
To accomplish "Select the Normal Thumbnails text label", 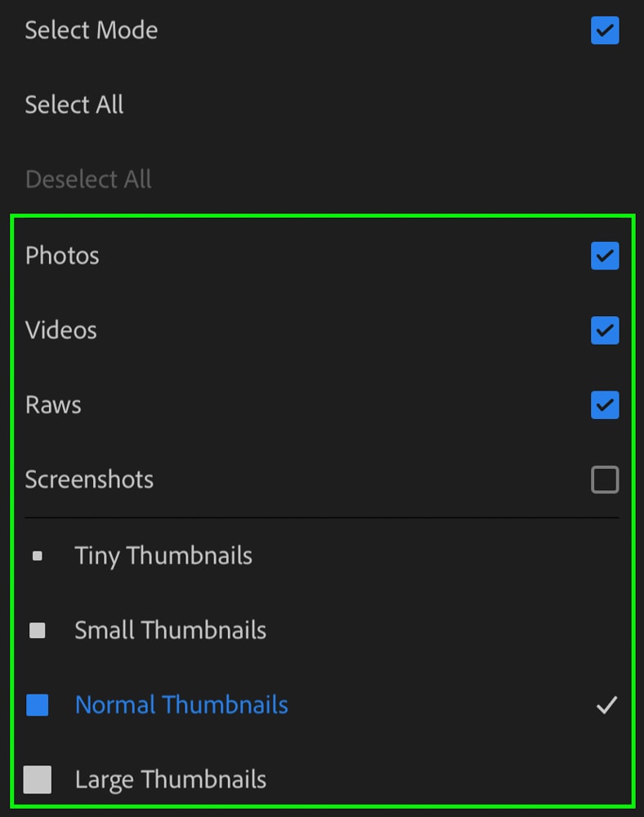I will pos(181,705).
